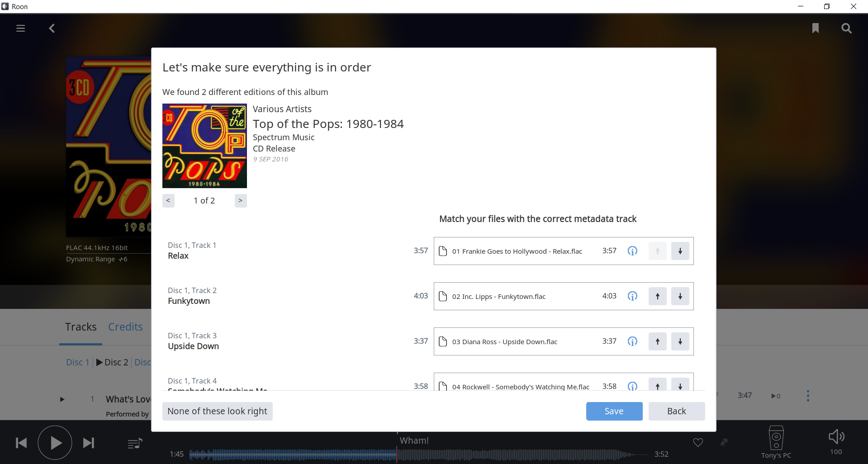Screen dimensions: 868x464
Task: Move Somebody's Watching Me.flac down
Action: 680,384
